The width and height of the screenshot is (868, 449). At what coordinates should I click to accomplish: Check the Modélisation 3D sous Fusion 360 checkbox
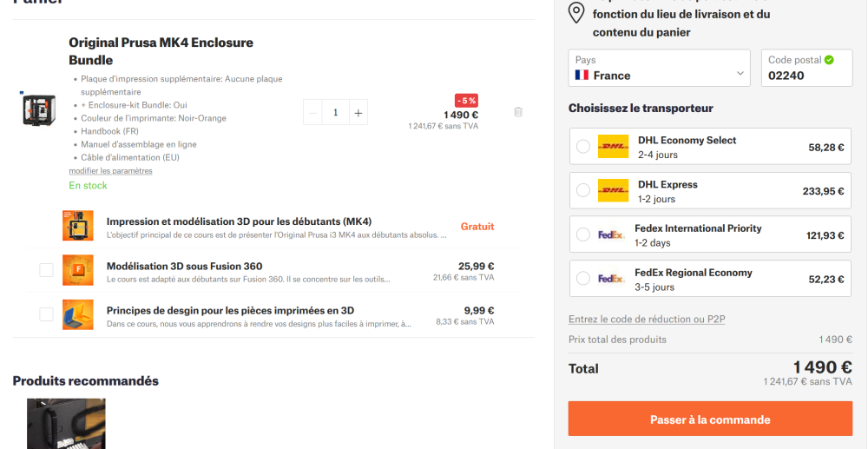click(x=47, y=270)
